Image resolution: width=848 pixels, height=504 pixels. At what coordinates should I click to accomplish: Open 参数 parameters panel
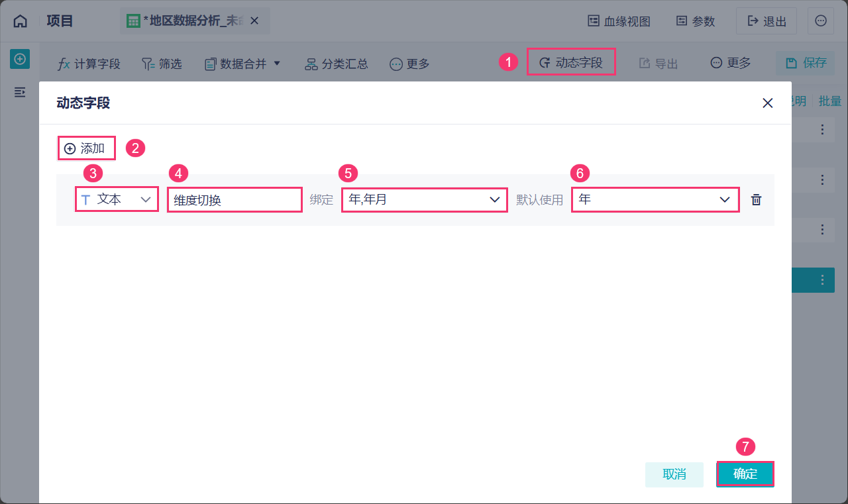(696, 21)
